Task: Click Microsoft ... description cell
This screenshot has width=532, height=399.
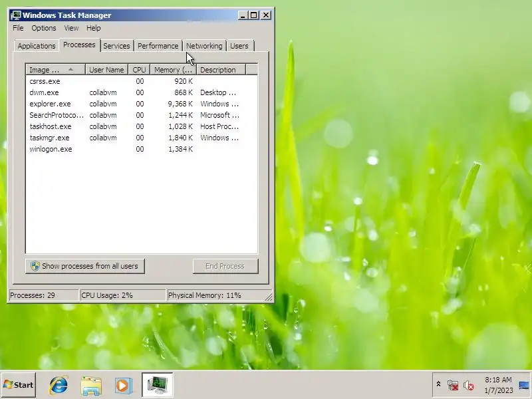Action: [x=219, y=115]
